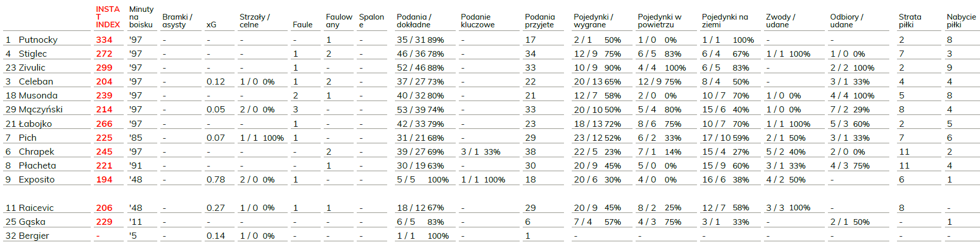Click the Minuty na boisku header
Image resolution: width=980 pixels, height=248 pixels.
point(141,16)
